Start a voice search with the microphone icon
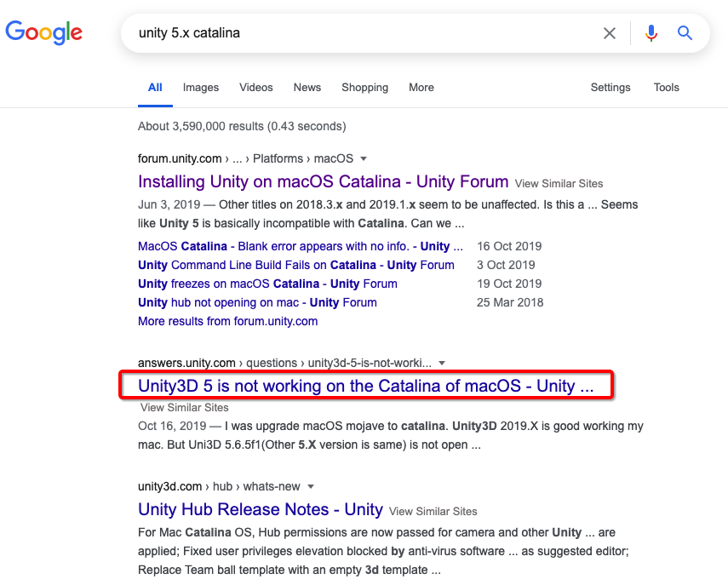This screenshot has width=728, height=585. (x=650, y=32)
